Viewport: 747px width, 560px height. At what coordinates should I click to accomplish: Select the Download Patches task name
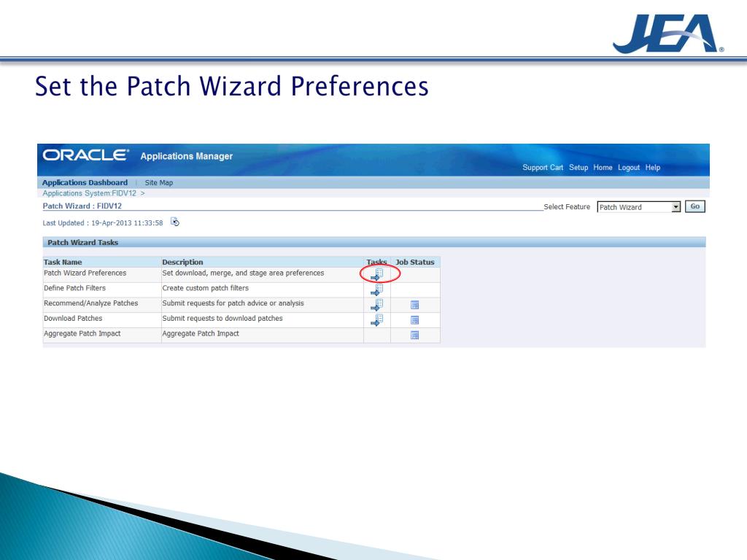(x=73, y=318)
